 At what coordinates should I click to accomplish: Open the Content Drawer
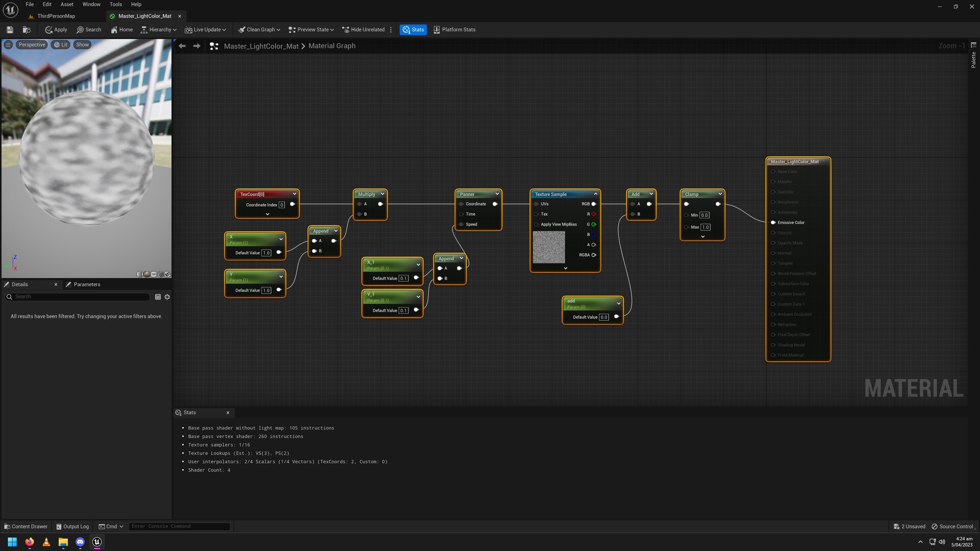coord(25,526)
